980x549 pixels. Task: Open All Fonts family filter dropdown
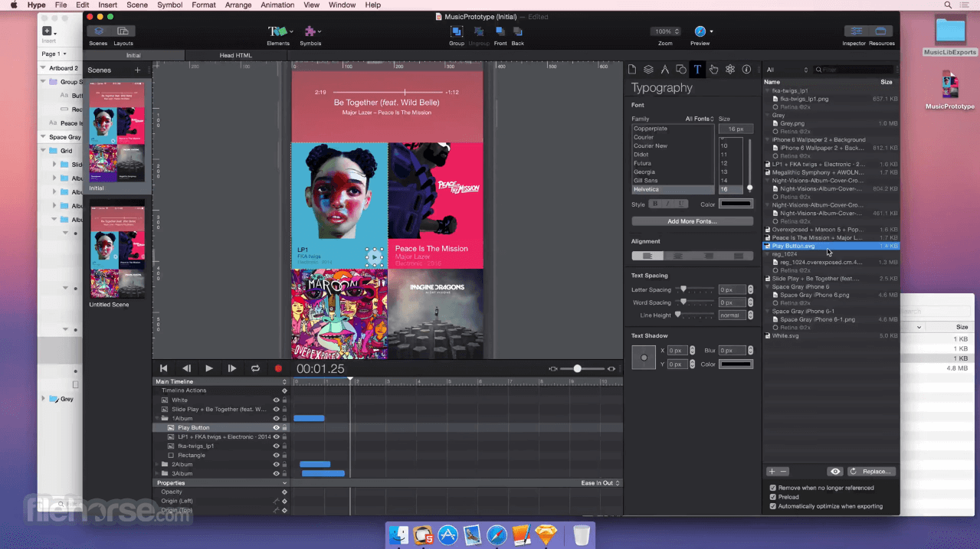click(700, 119)
